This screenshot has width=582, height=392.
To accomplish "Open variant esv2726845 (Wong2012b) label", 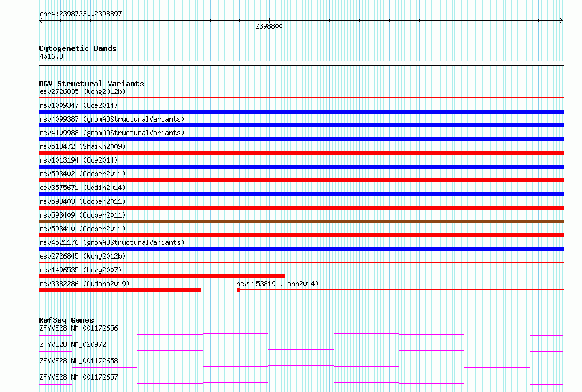I will pos(82,256).
